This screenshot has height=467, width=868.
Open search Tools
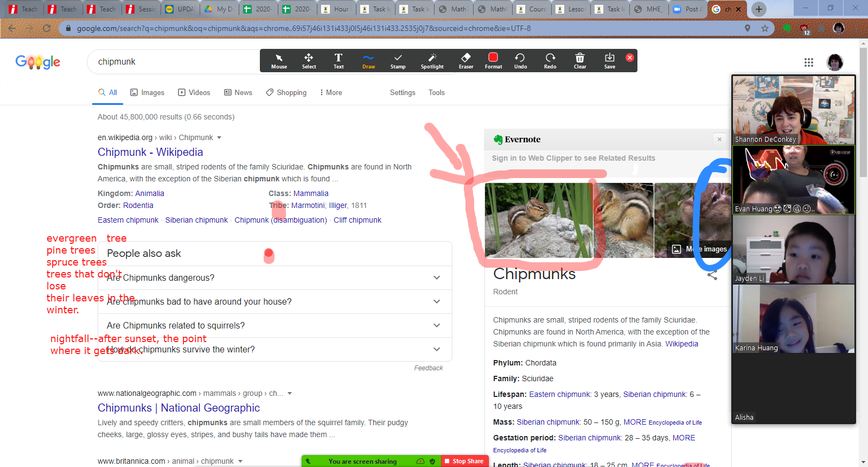tap(437, 93)
